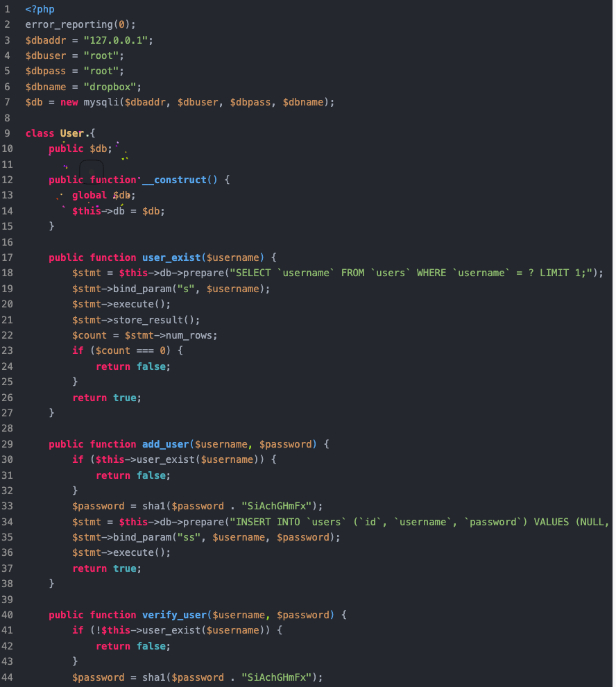Click the "public $db;" declaration on line 10
The height and width of the screenshot is (687, 616).
click(80, 149)
